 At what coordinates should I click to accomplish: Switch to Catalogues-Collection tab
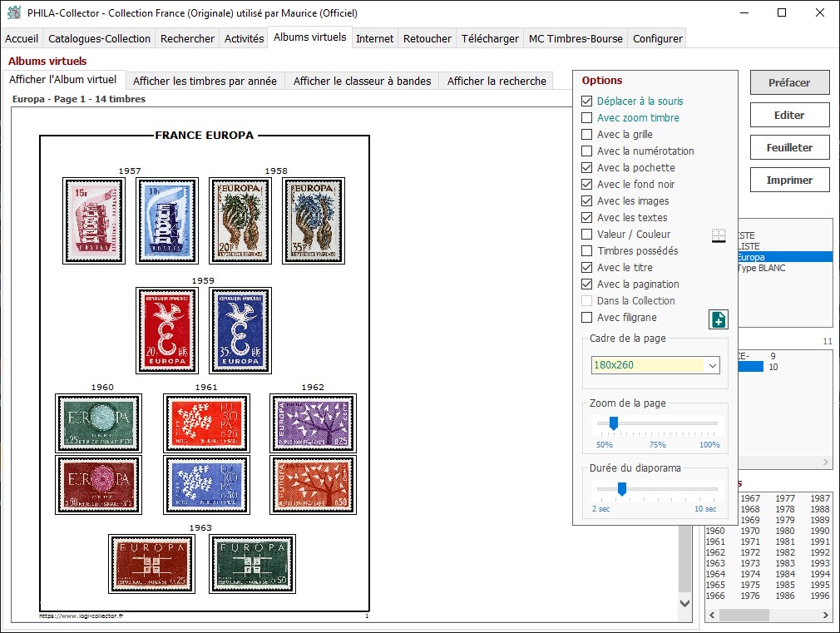[x=99, y=38]
